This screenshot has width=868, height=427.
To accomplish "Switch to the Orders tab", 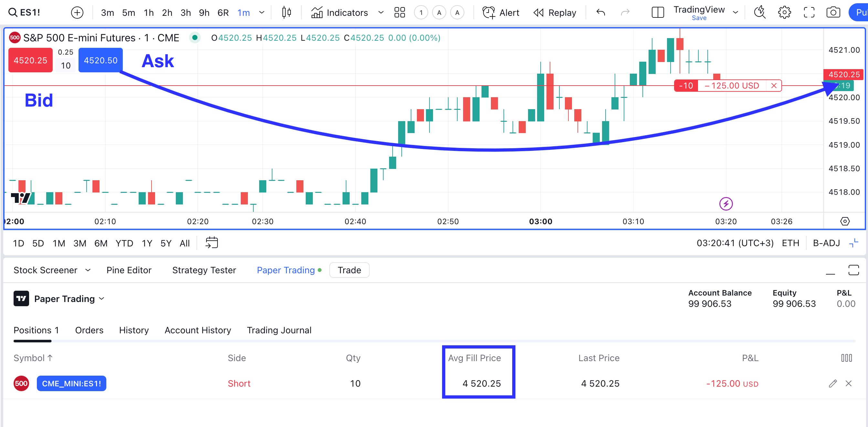I will click(x=89, y=330).
